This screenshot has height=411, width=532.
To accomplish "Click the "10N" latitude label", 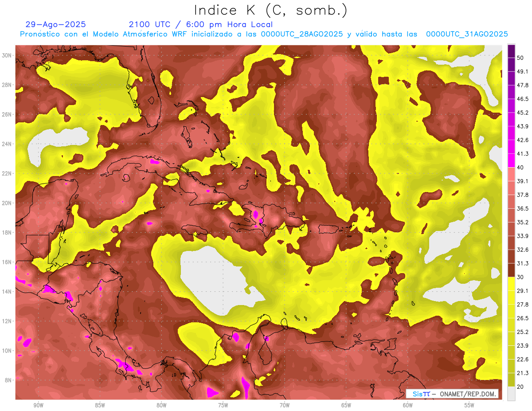I will coord(8,350).
